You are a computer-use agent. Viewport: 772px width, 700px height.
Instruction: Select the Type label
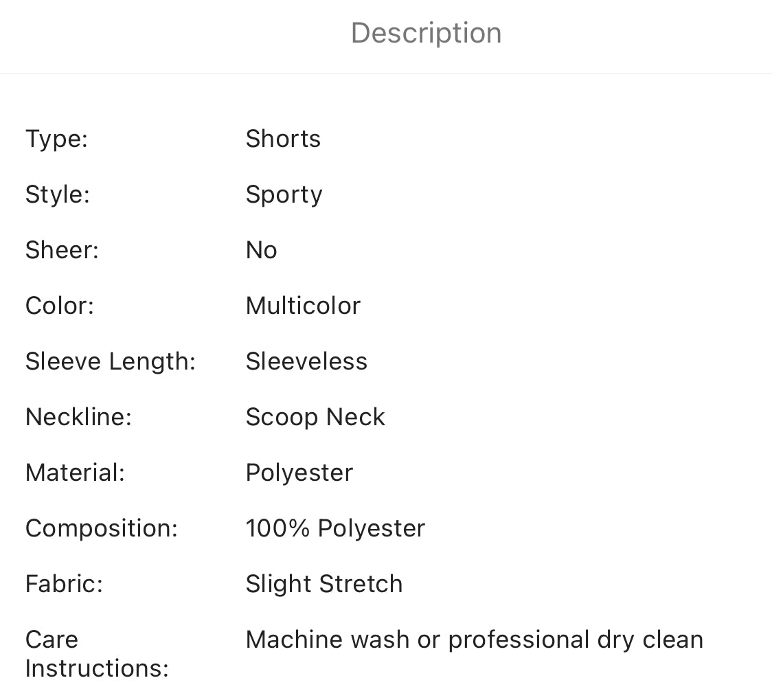click(x=56, y=139)
